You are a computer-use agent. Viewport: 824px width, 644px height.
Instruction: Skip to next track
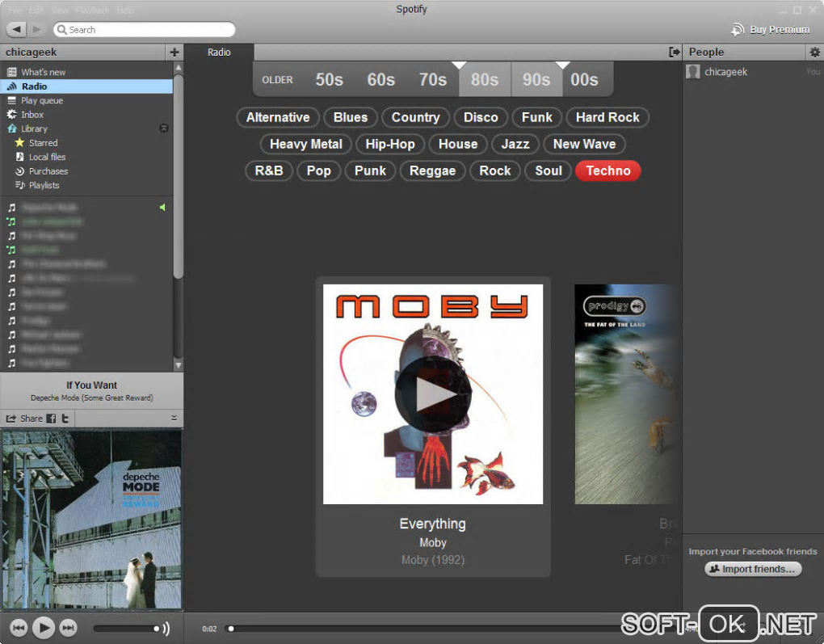pyautogui.click(x=69, y=627)
